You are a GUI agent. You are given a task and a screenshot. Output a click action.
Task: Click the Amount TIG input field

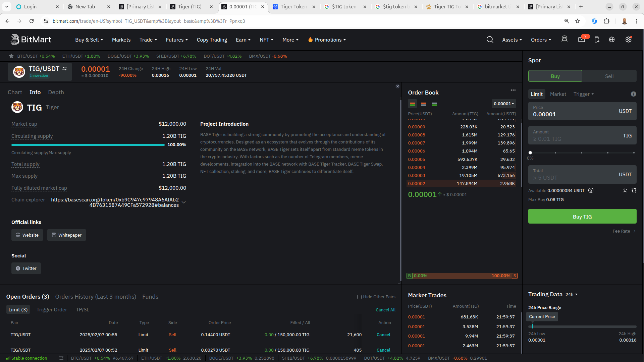click(x=582, y=135)
